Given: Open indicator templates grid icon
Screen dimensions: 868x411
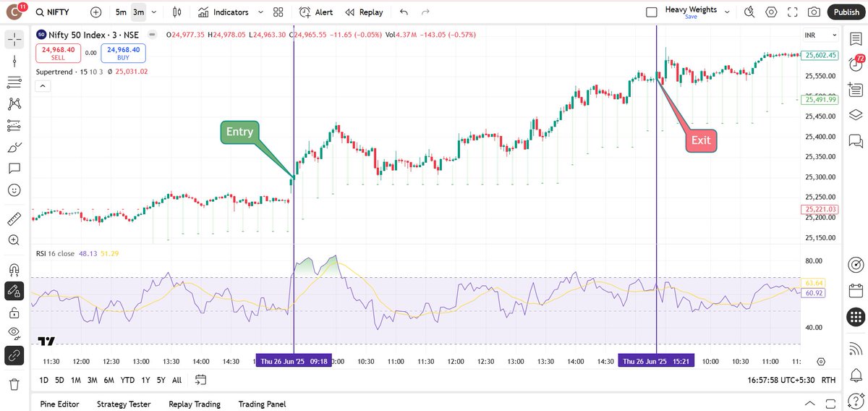Looking at the screenshot, I should click(278, 12).
